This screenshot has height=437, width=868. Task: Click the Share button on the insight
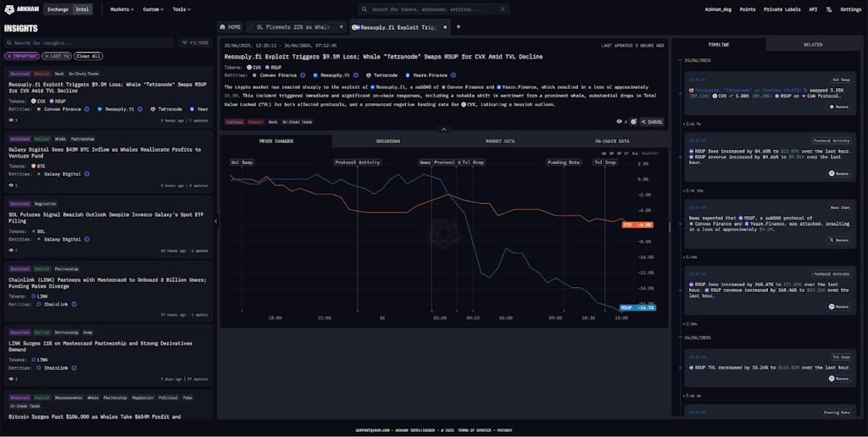[652, 122]
